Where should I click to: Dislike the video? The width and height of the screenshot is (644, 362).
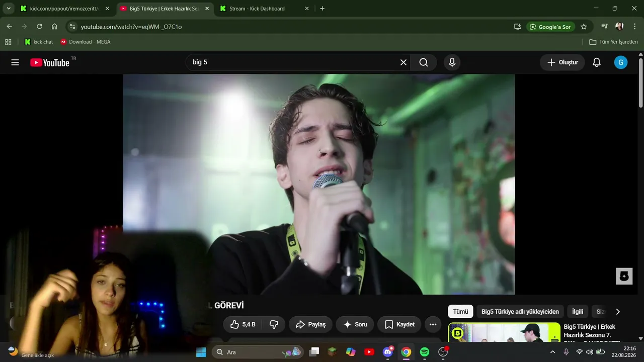point(274,324)
